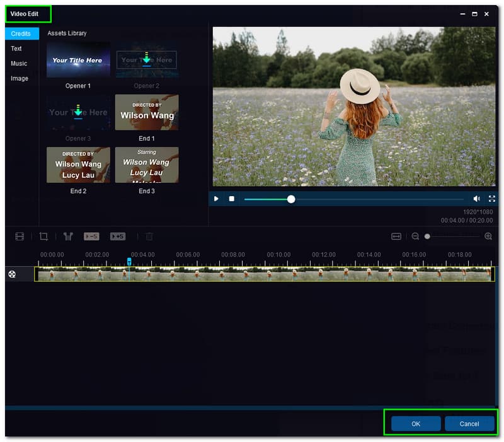Image resolution: width=504 pixels, height=442 pixels.
Task: Click the crop tool icon
Action: click(43, 236)
